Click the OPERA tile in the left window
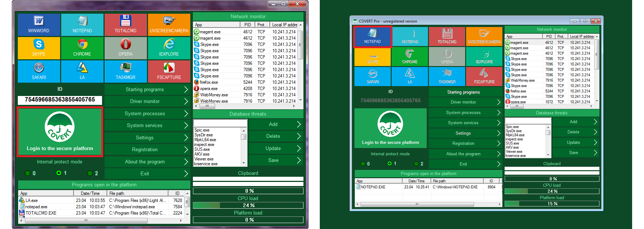This screenshot has width=644, height=229. tap(125, 48)
